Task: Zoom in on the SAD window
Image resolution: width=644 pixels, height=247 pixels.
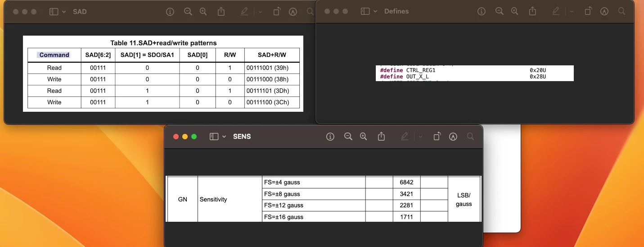Action: point(203,12)
